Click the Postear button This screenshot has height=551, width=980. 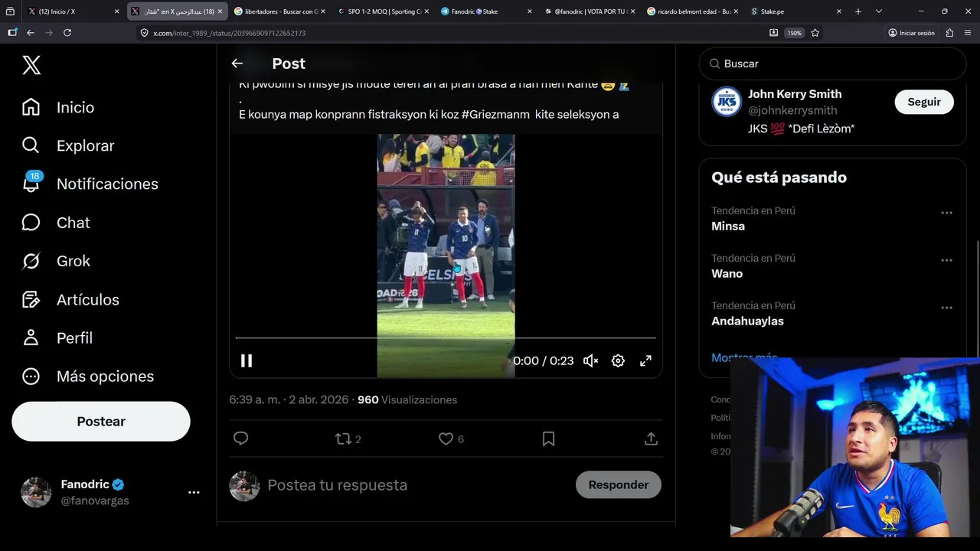[101, 422]
